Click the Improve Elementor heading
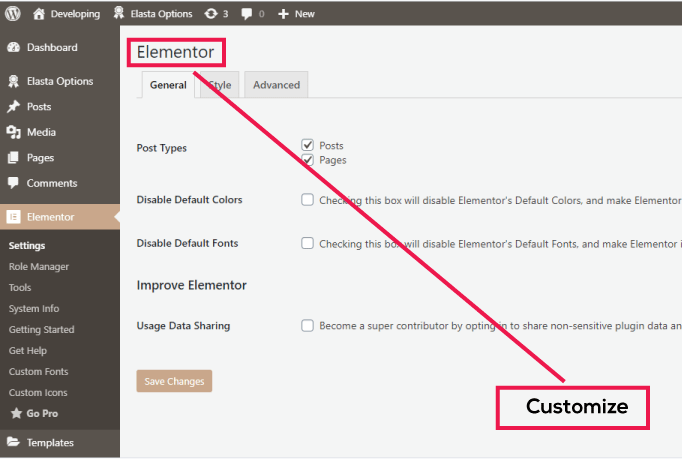Image resolution: width=682 pixels, height=459 pixels. (191, 285)
